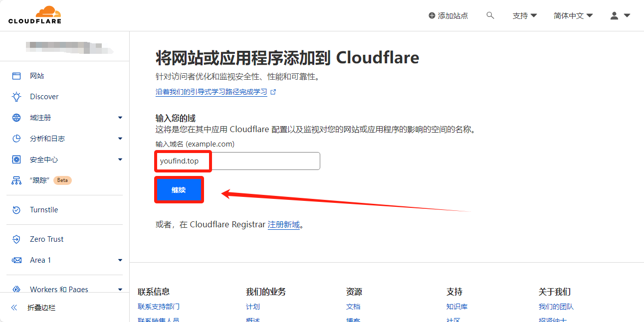Select Area 1 in the sidebar
644x322 pixels.
(40, 260)
